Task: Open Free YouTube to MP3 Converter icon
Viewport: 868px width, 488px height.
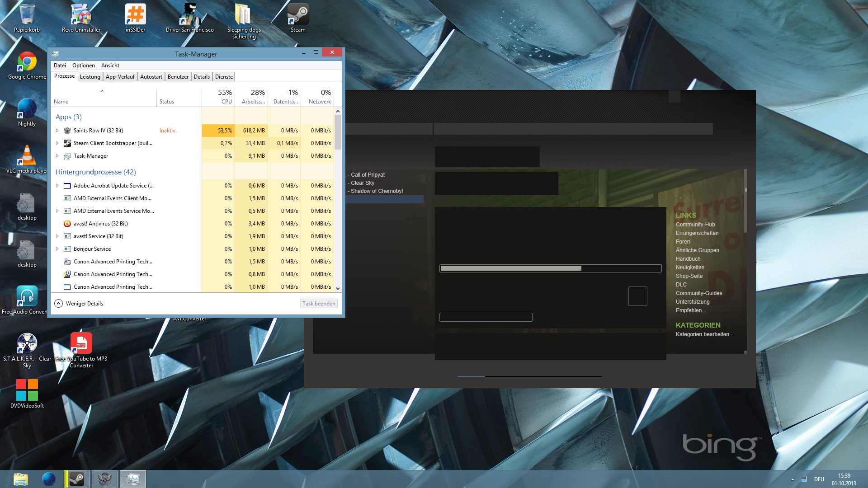Action: tap(81, 343)
